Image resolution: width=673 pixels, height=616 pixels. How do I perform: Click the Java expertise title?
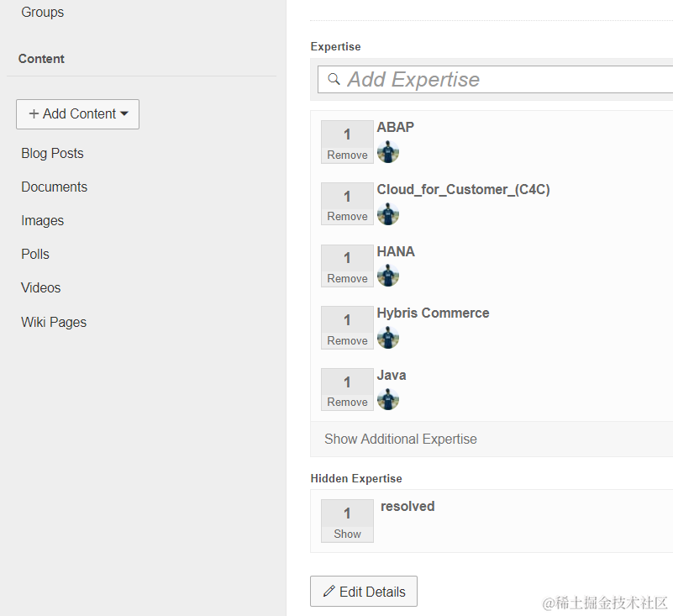point(392,375)
